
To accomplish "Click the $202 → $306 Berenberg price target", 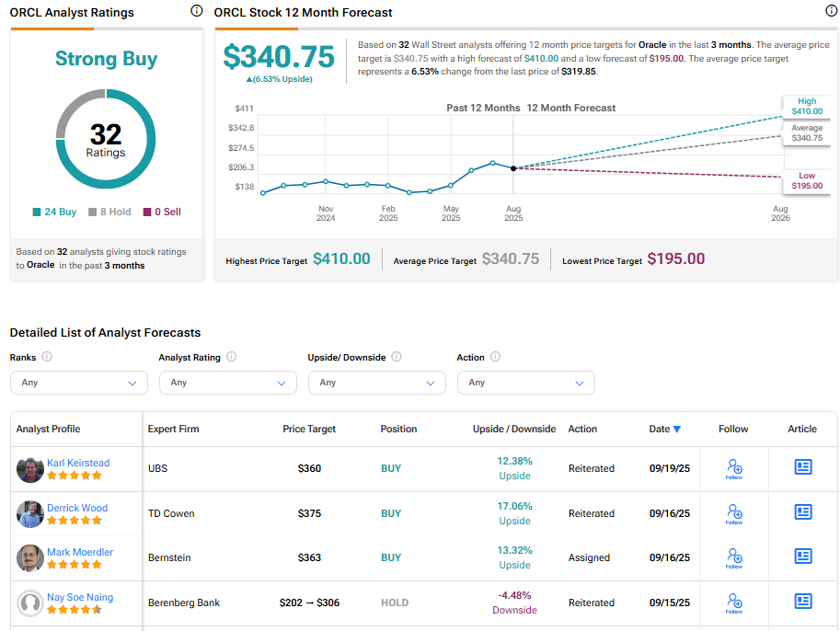I will pos(310,602).
